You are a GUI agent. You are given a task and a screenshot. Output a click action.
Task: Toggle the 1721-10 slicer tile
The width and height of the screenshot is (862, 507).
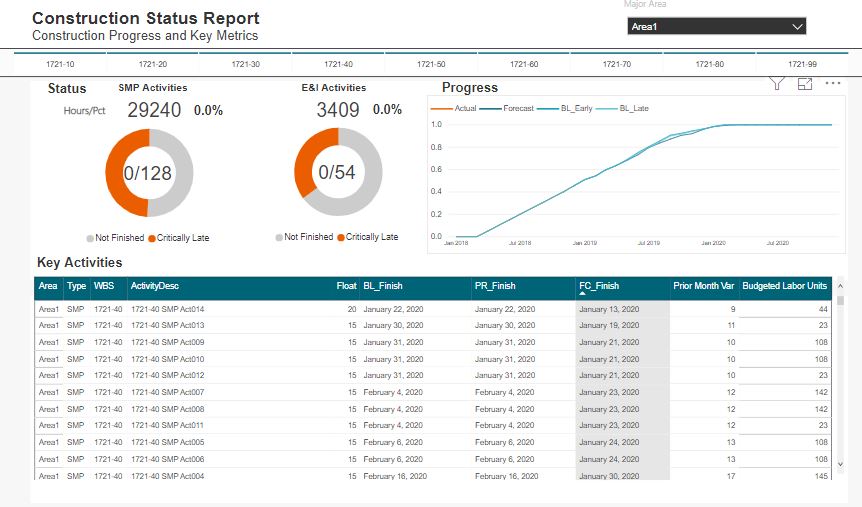pos(60,64)
